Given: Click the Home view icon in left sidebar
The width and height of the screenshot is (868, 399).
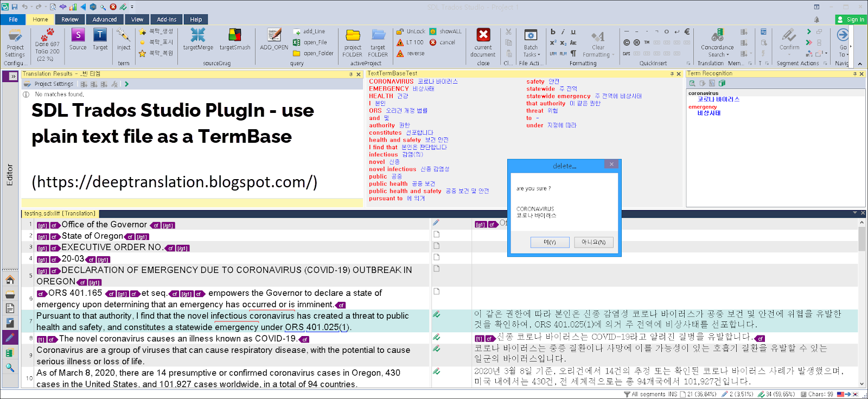Looking at the screenshot, I should point(10,280).
